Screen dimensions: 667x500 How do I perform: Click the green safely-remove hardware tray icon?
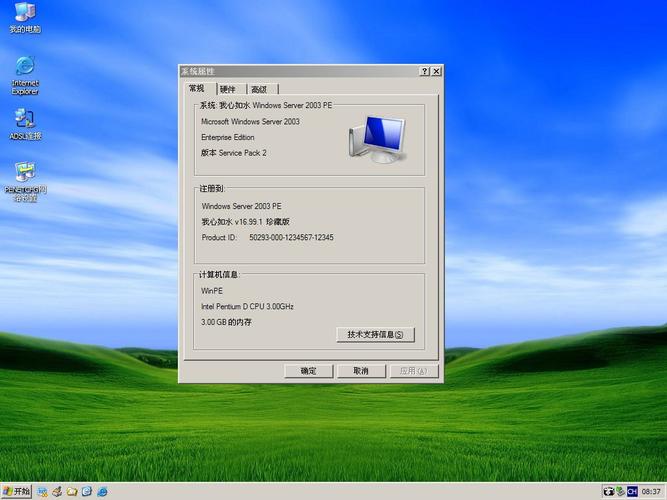coord(621,492)
